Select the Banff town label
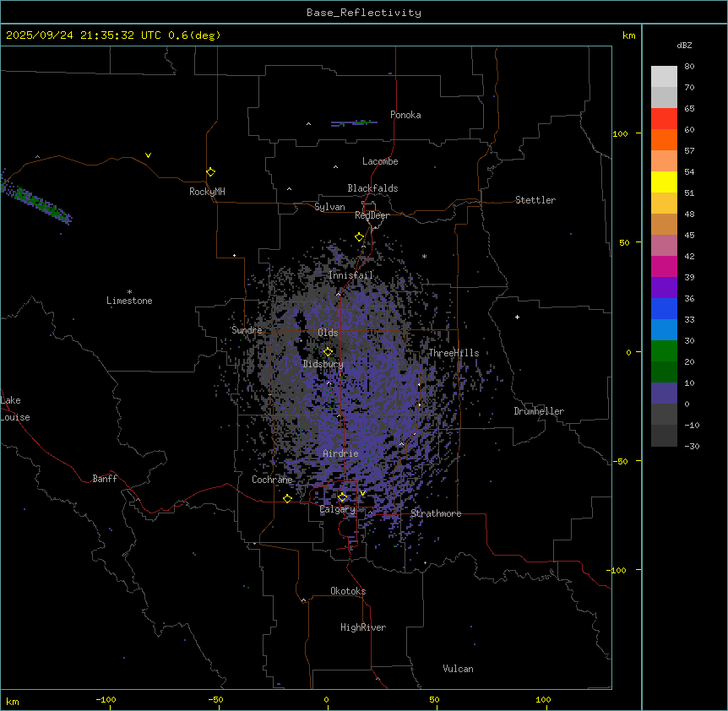728x711 pixels. tap(105, 479)
